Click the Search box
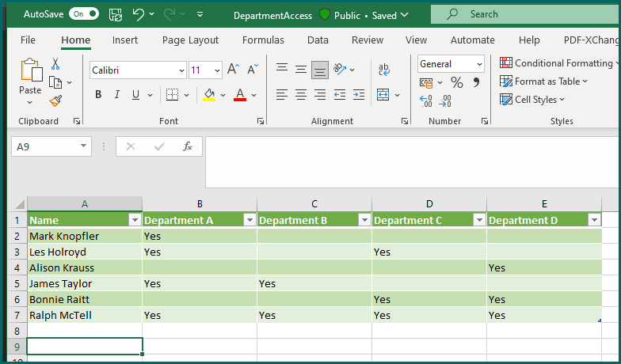This screenshot has width=621, height=364. [x=526, y=14]
